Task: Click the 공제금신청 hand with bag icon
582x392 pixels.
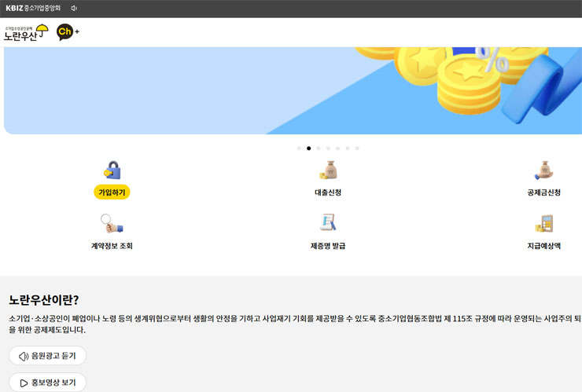Action: point(544,170)
